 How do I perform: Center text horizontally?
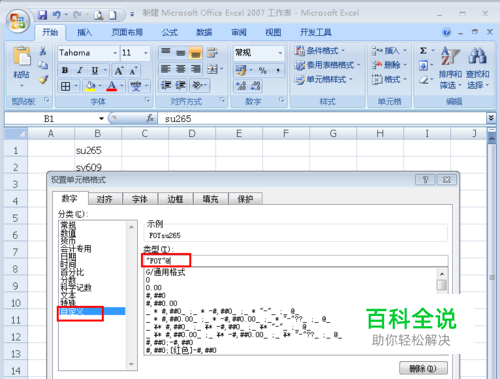coord(181,69)
